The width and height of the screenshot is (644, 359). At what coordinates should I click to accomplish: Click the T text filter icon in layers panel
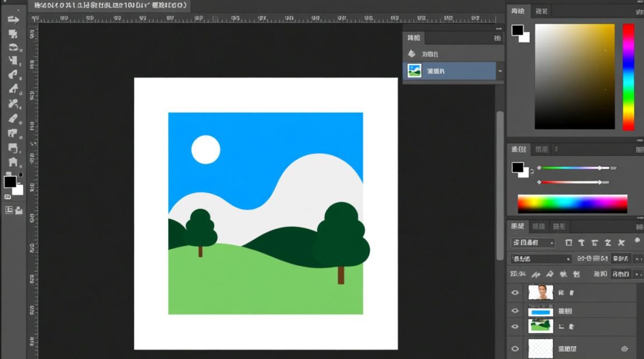pos(582,243)
